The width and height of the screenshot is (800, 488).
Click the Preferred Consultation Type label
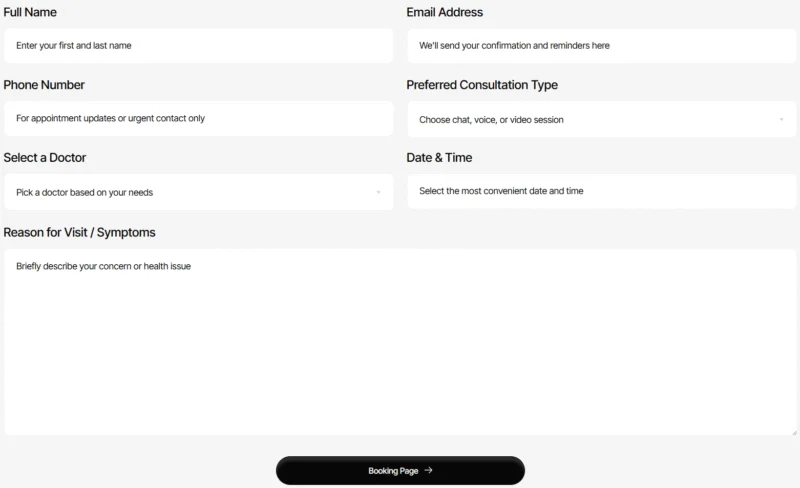click(x=482, y=85)
